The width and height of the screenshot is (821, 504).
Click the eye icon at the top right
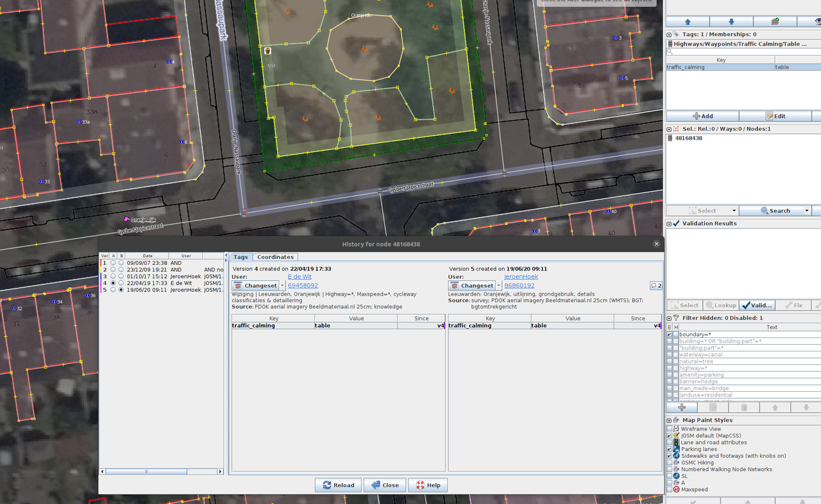817,22
